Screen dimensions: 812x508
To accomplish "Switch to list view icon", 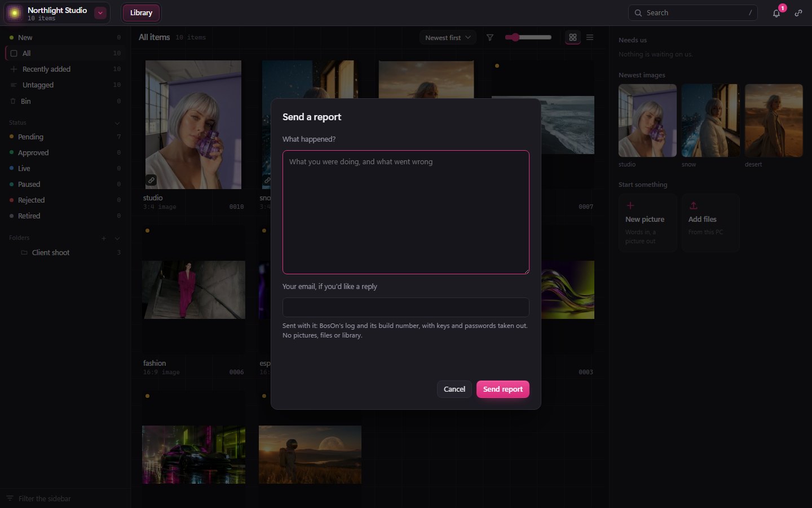I will pos(590,37).
